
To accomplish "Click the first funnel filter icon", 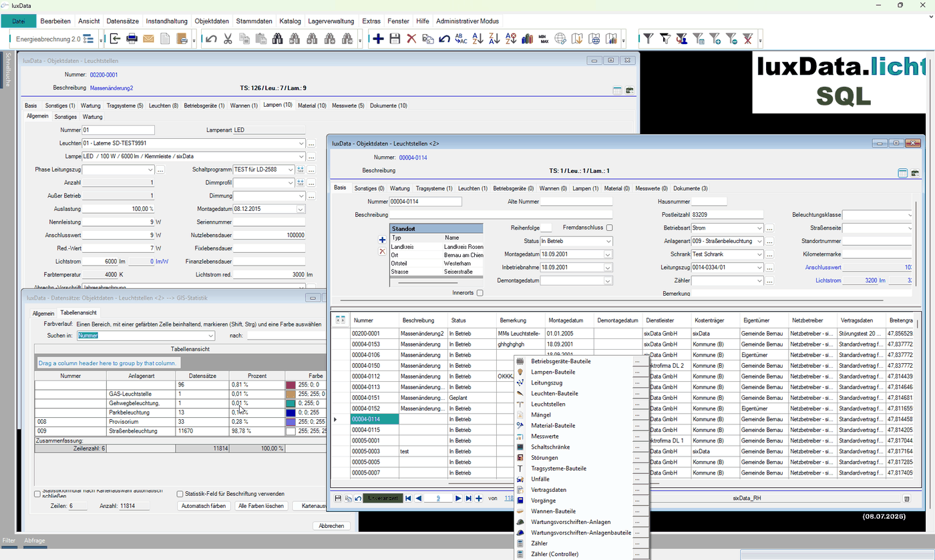I will click(648, 39).
